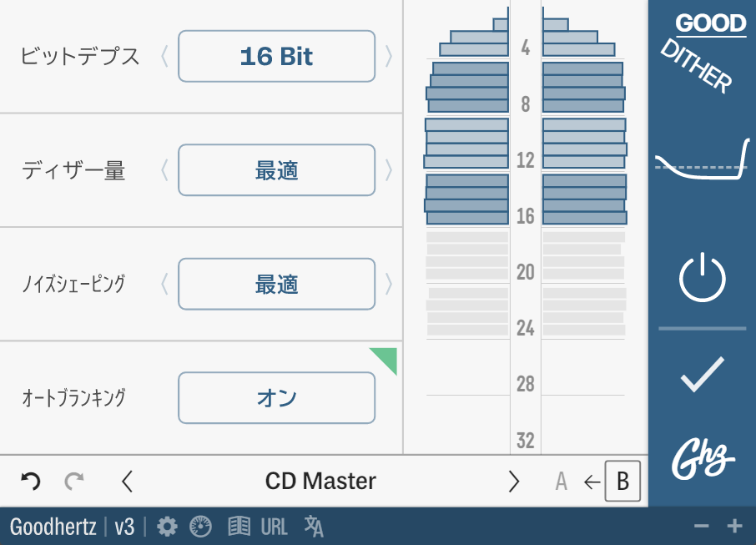Go to previous preset before CD Master

tap(128, 482)
